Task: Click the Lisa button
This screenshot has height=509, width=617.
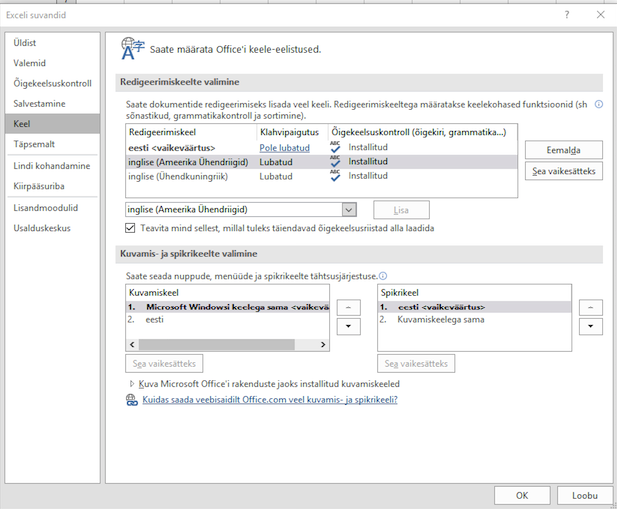Action: [401, 210]
